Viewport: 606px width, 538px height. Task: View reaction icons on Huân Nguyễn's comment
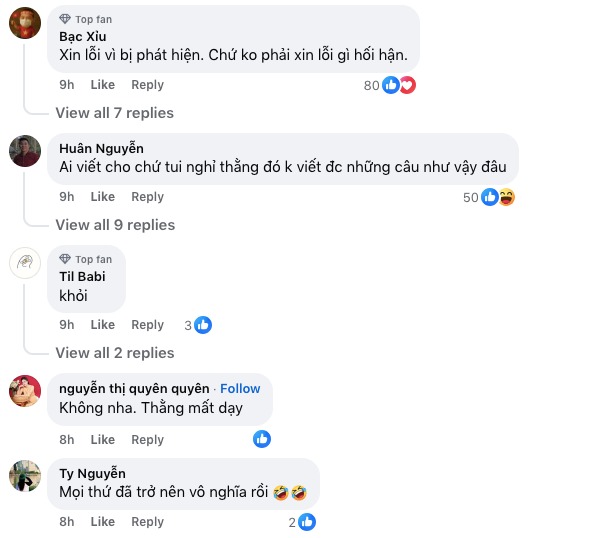498,197
